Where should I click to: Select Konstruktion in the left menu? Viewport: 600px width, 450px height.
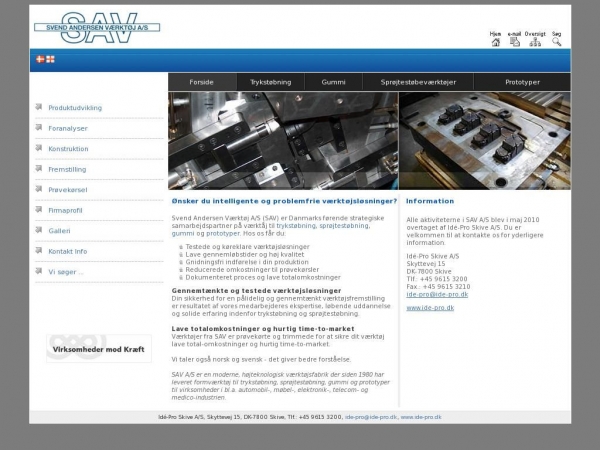[68, 148]
